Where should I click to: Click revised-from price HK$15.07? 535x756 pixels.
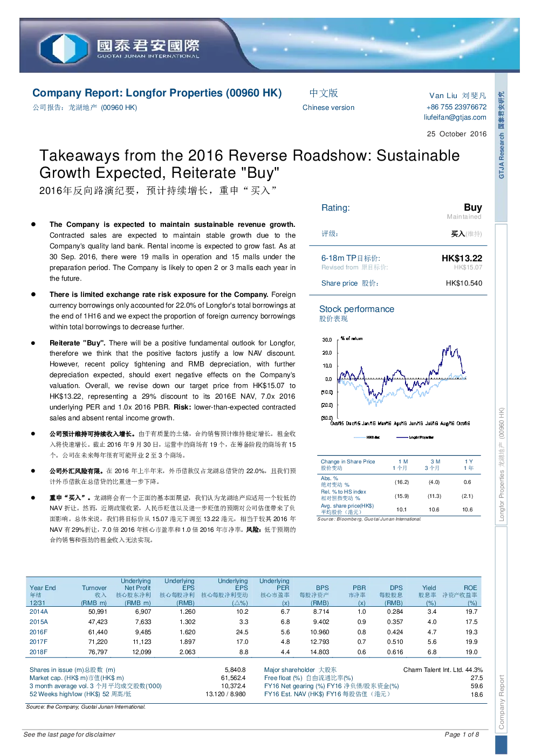[468, 267]
